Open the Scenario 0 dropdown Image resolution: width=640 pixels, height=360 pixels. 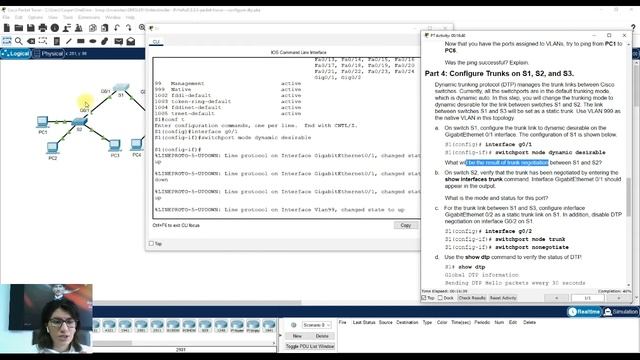tap(317, 325)
